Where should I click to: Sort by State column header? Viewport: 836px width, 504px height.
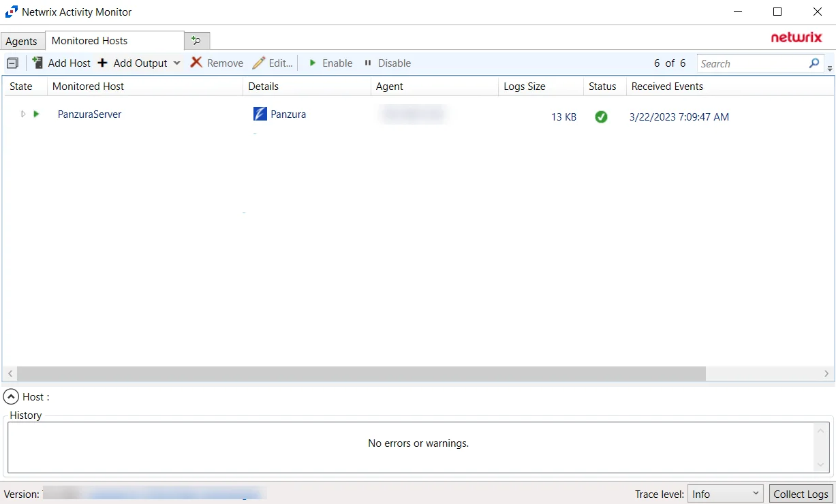point(25,86)
